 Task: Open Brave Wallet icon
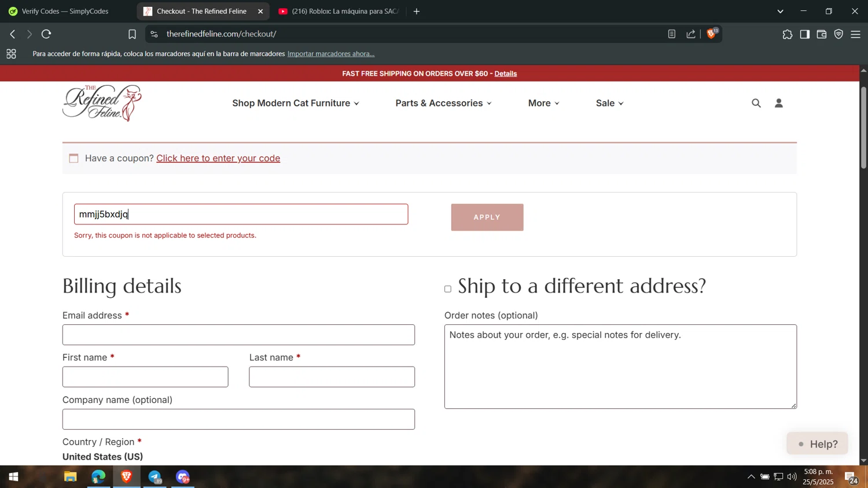821,35
